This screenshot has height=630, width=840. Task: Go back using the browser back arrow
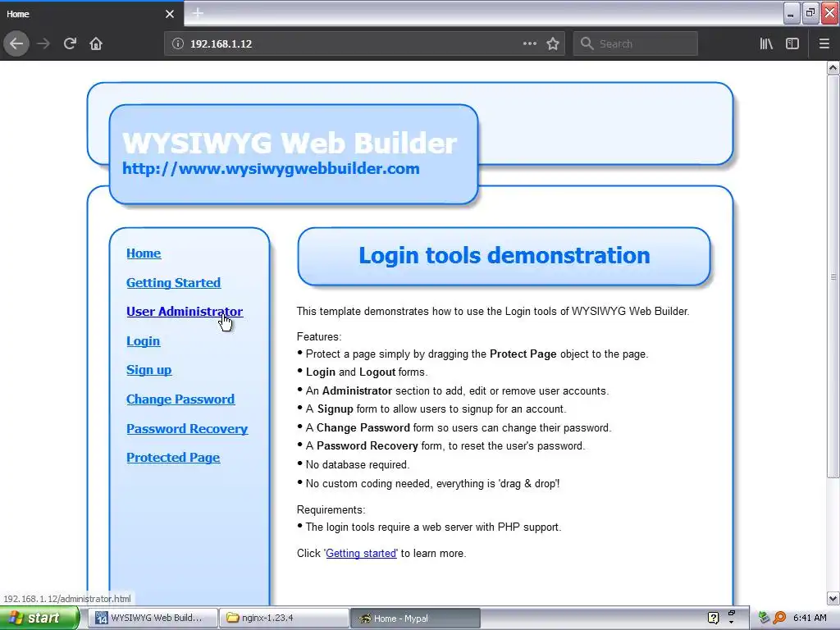point(16,43)
